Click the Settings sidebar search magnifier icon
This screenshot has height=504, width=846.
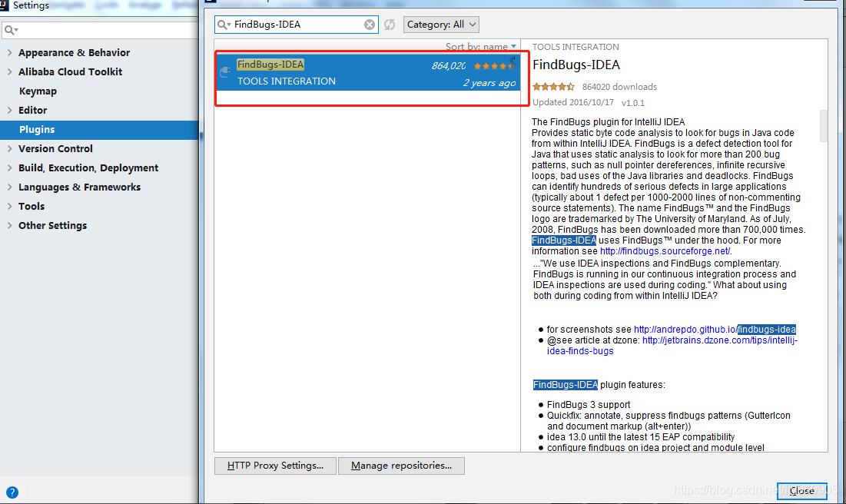point(10,30)
